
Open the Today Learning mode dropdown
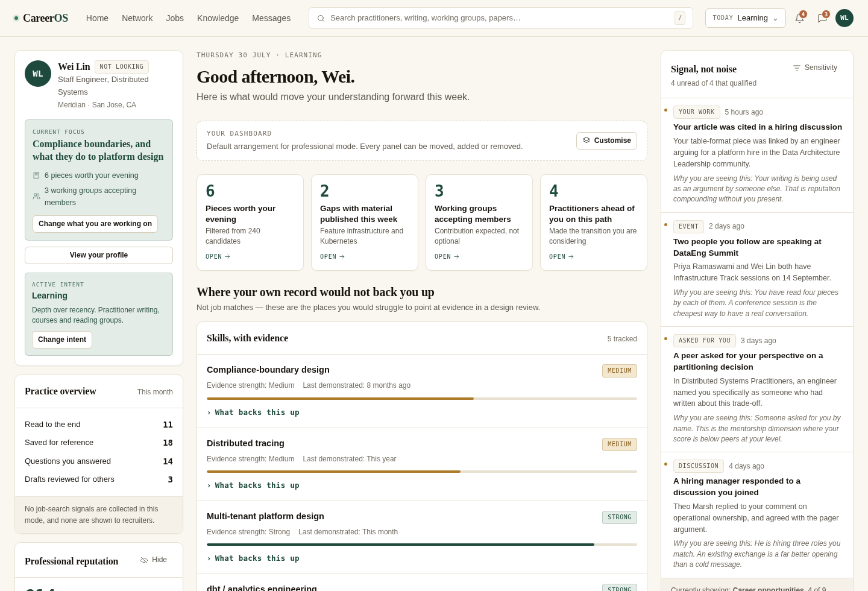(x=746, y=18)
